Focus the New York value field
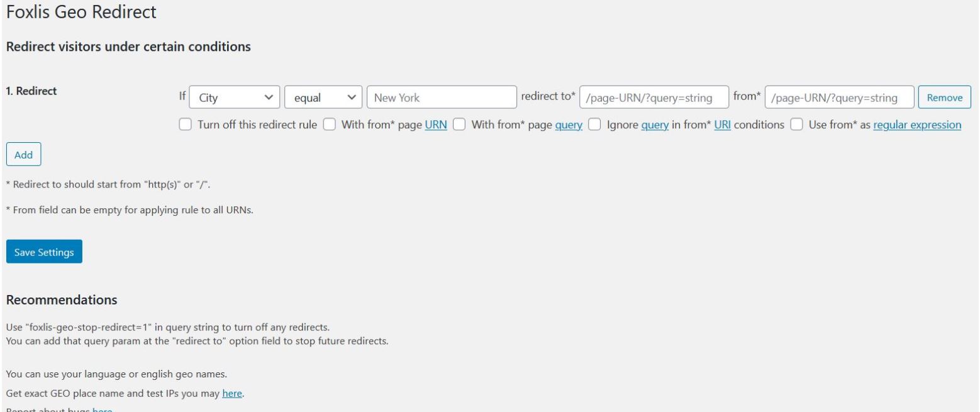Image resolution: width=980 pixels, height=412 pixels. (442, 97)
